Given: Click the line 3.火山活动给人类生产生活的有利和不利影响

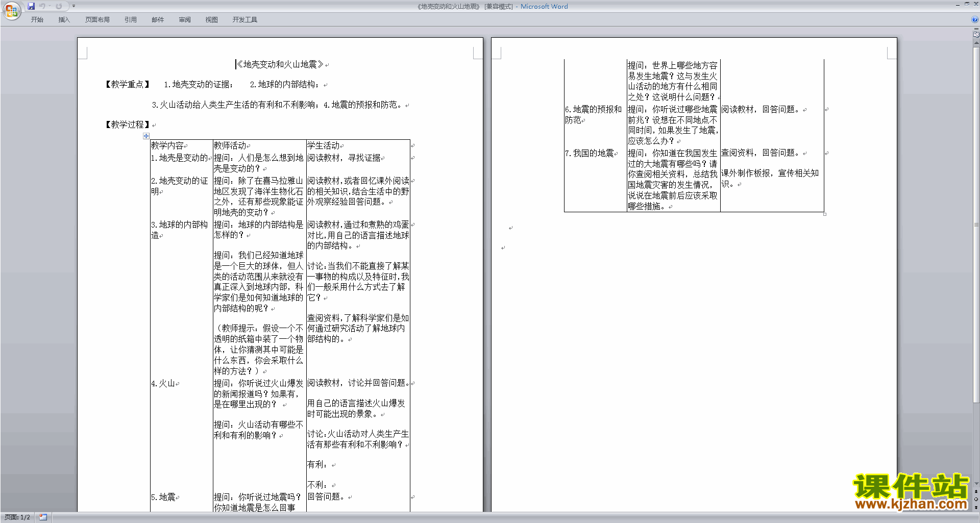Looking at the screenshot, I should point(236,105).
